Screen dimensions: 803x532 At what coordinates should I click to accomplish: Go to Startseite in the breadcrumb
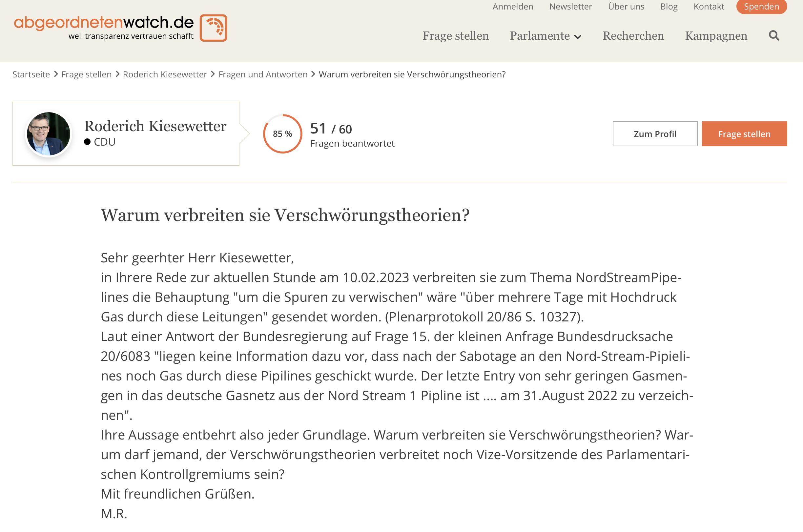click(31, 74)
